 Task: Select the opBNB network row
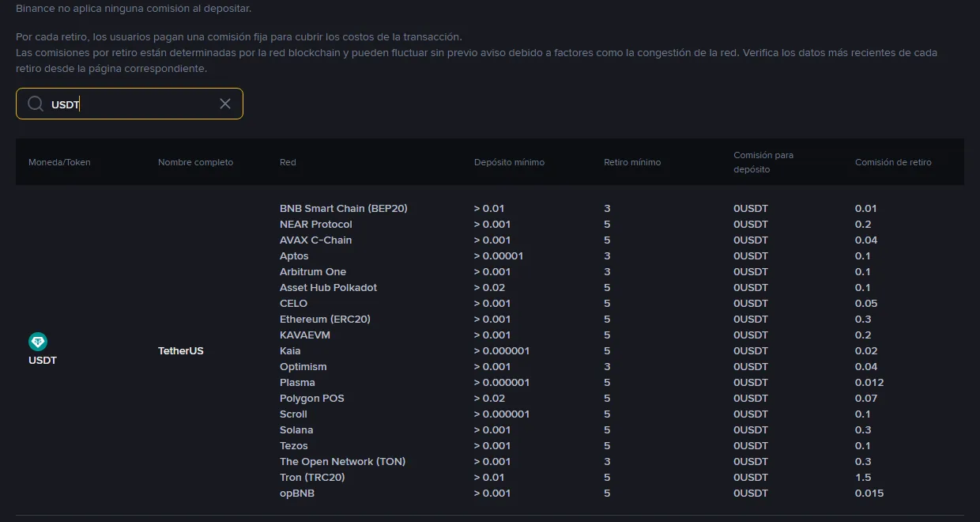tap(298, 494)
